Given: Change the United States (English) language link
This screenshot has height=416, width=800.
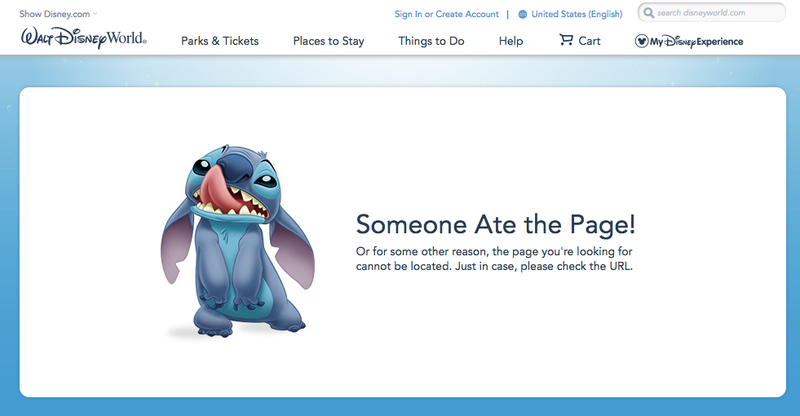Looking at the screenshot, I should click(577, 14).
